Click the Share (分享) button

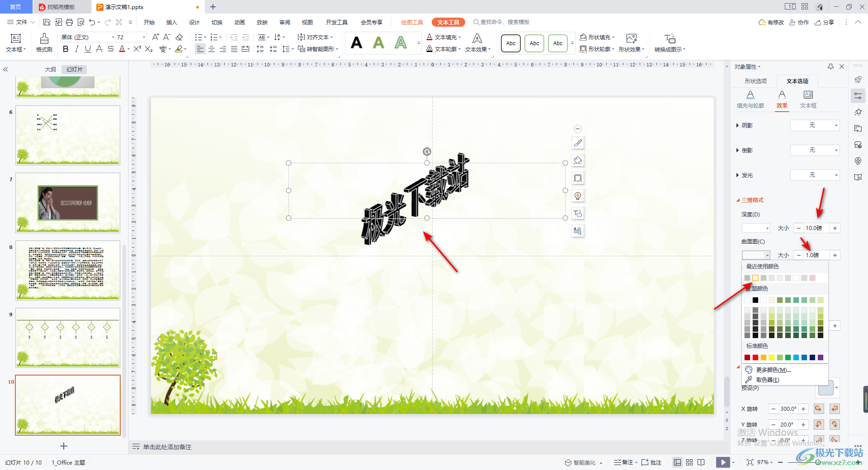(825, 22)
